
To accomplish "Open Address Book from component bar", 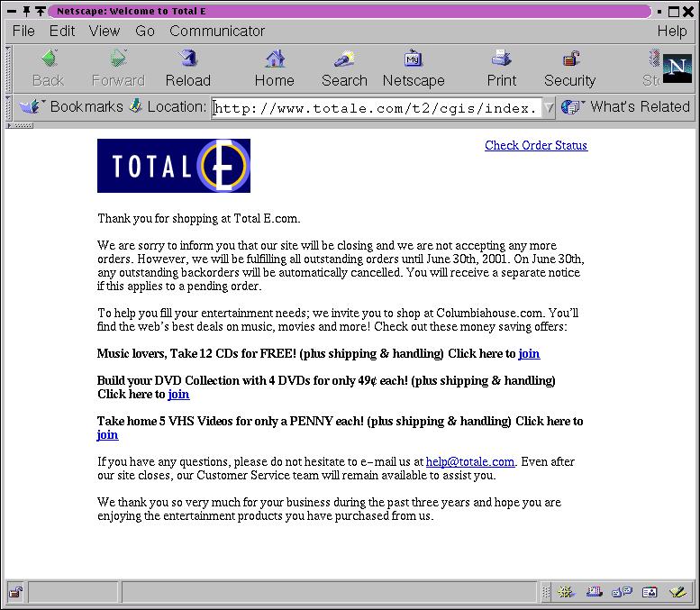I will [x=650, y=592].
